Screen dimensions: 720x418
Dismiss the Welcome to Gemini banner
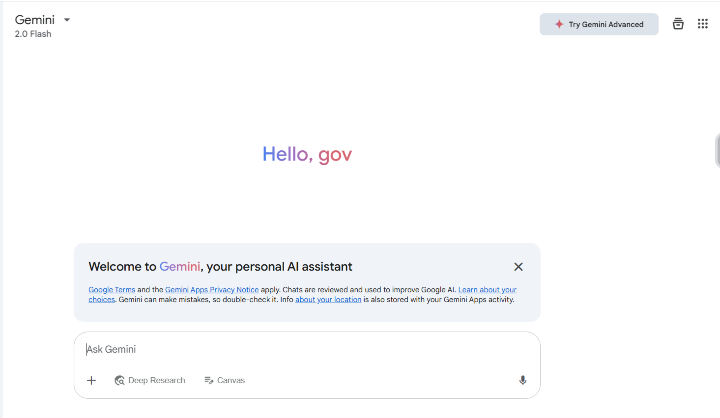pyautogui.click(x=518, y=267)
